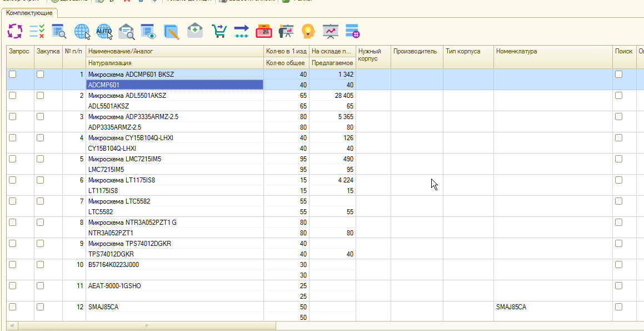
Task: Check the Закупка box for LT1175IS8 row
Action: pos(40,180)
